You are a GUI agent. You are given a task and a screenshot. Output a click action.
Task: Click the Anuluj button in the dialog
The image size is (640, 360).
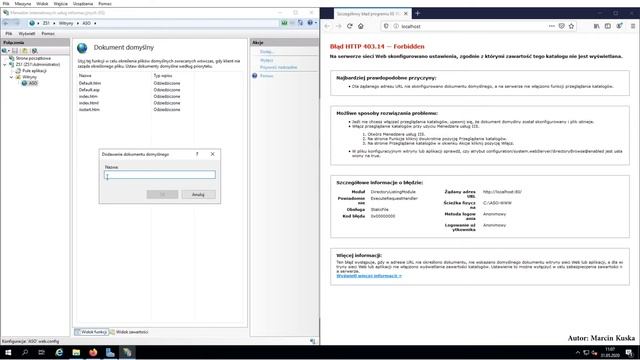pyautogui.click(x=198, y=195)
